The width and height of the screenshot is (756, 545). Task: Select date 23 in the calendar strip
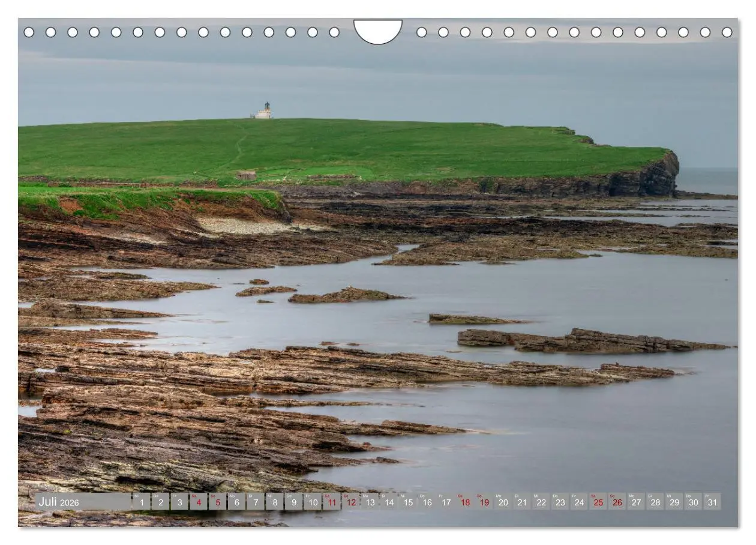click(560, 502)
